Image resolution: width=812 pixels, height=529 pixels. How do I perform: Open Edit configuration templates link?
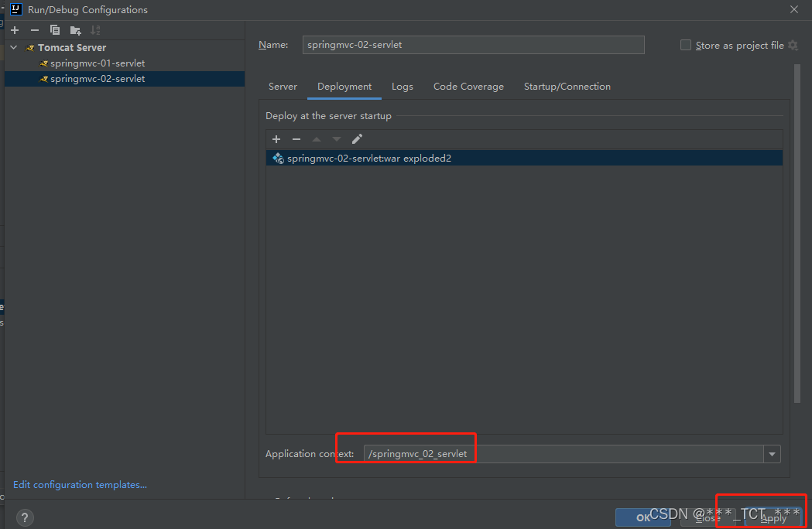pyautogui.click(x=80, y=485)
